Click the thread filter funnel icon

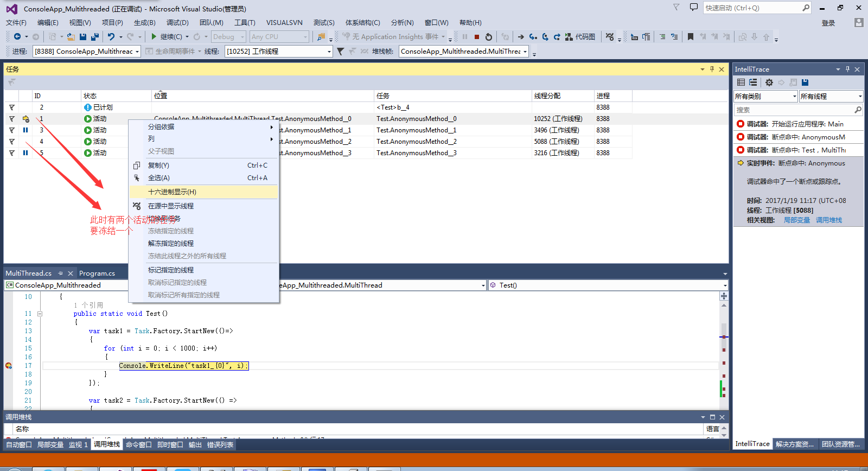340,51
